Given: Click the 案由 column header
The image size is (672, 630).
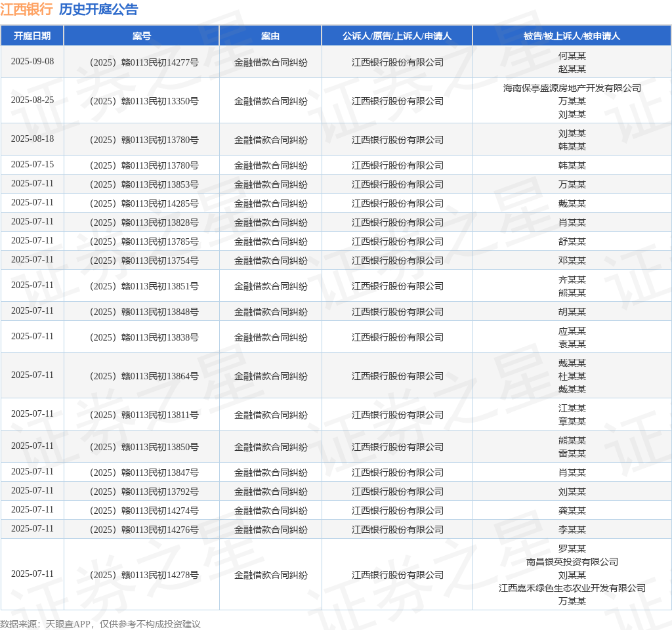Looking at the screenshot, I should point(270,36).
